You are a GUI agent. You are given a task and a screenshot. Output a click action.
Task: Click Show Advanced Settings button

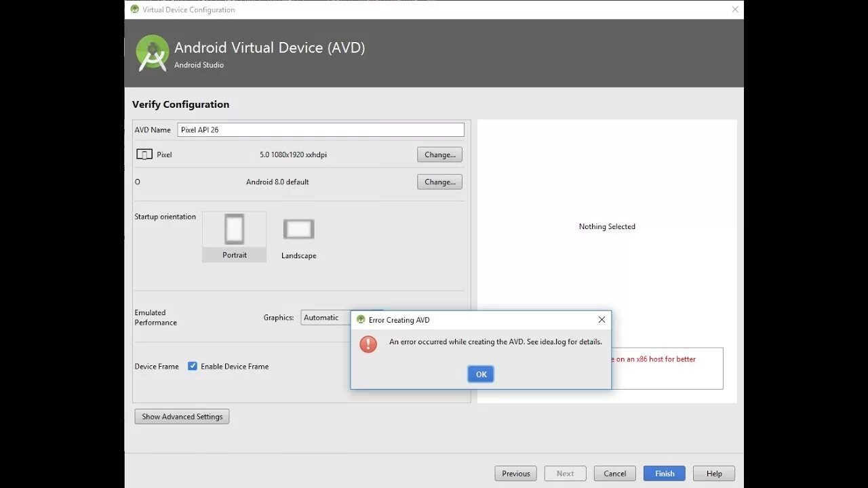pyautogui.click(x=182, y=417)
